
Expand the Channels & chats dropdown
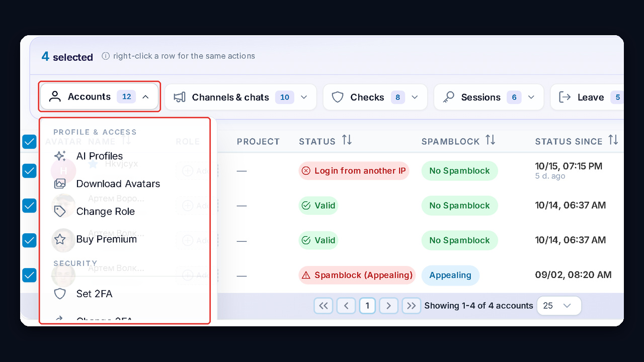(240, 97)
